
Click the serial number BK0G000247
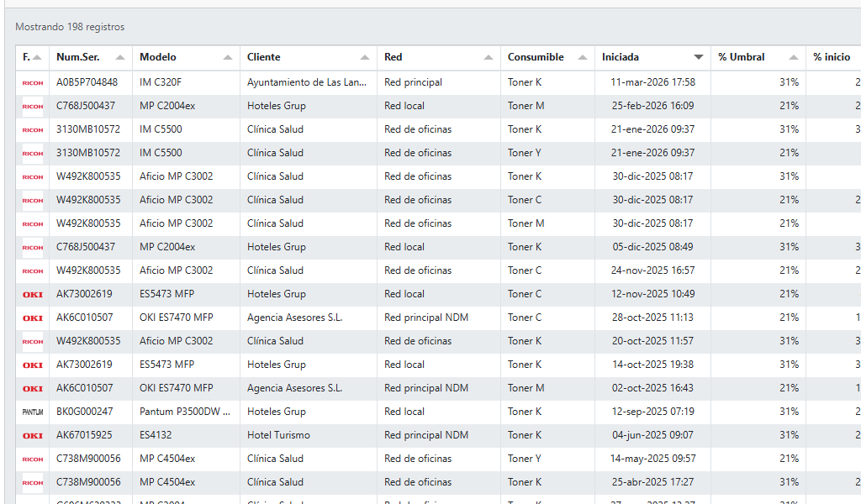point(85,412)
